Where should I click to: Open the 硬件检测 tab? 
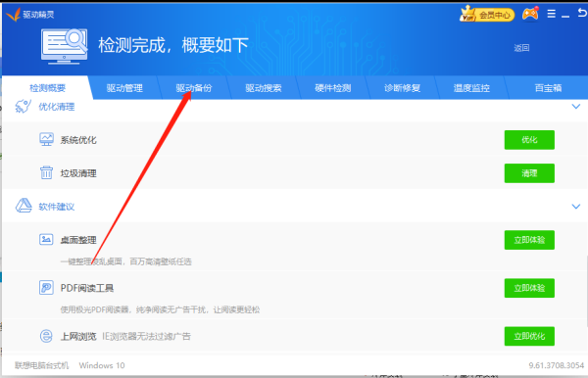pyautogui.click(x=332, y=88)
